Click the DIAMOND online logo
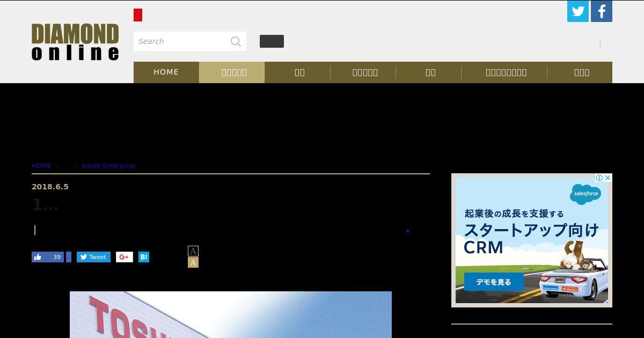The width and height of the screenshot is (644, 338). [x=75, y=42]
